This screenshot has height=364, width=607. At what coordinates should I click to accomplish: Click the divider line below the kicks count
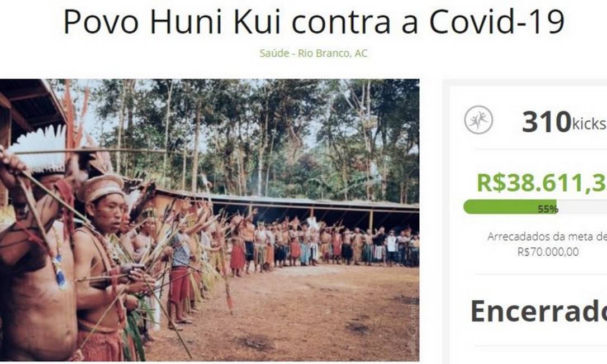pos(541,149)
